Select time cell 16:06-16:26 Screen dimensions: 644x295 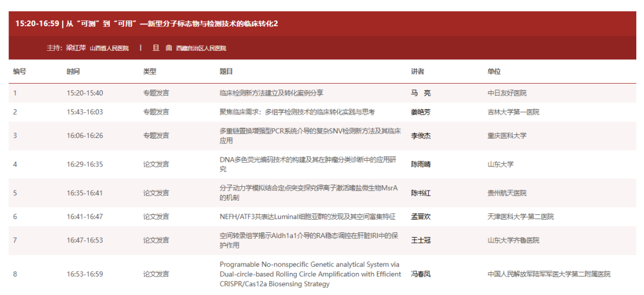85,136
